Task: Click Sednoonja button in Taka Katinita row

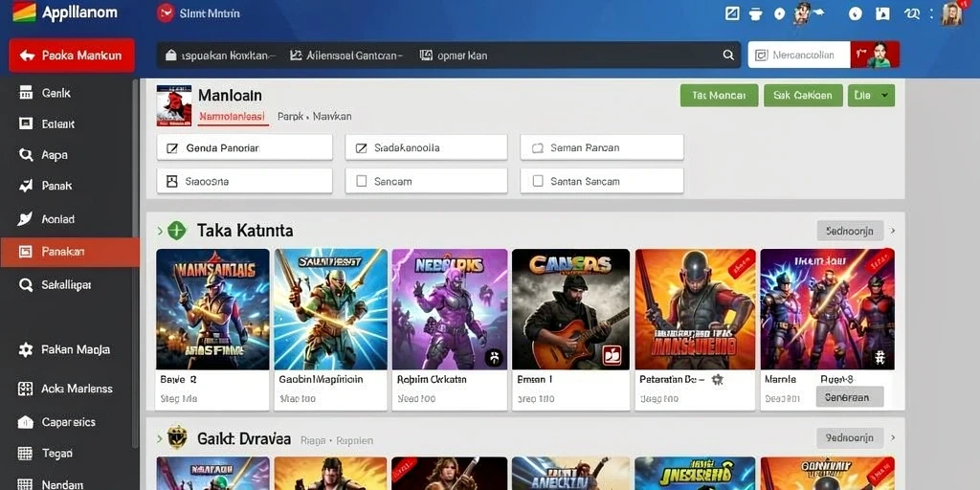Action: 850,231
